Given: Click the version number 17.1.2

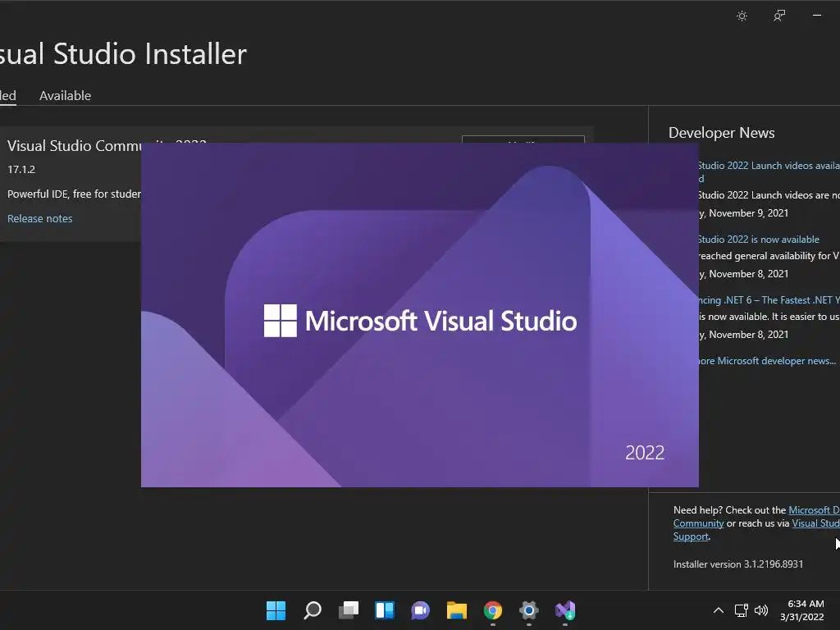Looking at the screenshot, I should pos(21,169).
